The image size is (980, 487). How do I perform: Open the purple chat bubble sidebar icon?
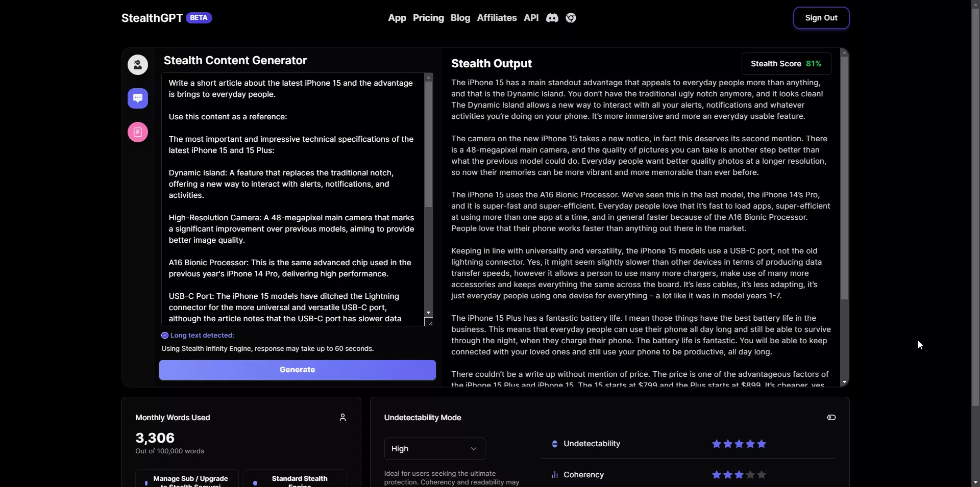pyautogui.click(x=138, y=98)
